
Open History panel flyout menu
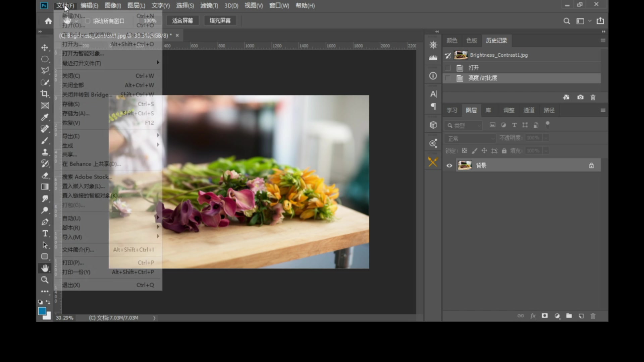click(x=603, y=41)
